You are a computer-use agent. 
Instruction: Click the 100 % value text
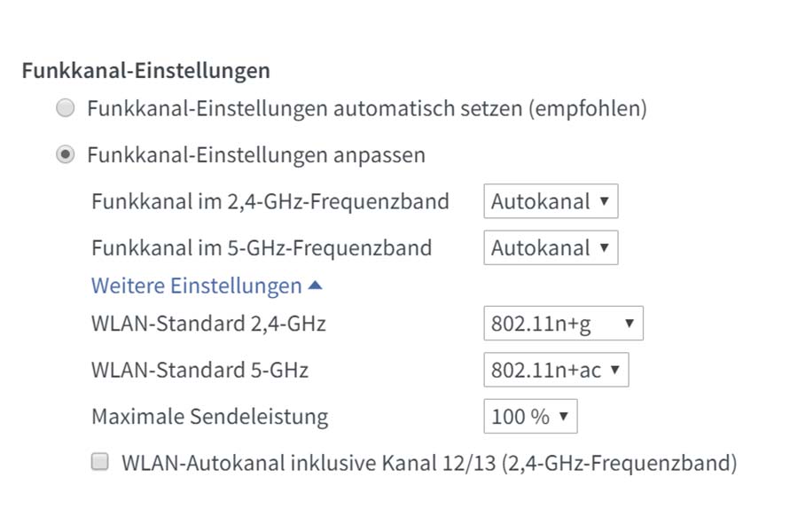(x=520, y=416)
